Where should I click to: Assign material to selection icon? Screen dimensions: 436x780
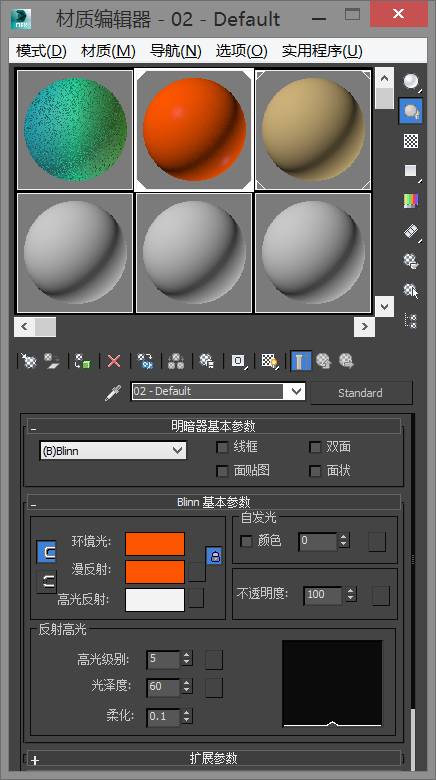[x=82, y=361]
